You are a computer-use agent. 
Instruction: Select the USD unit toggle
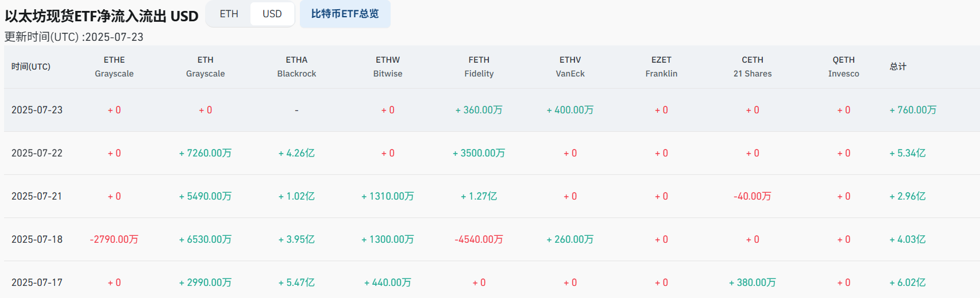[x=272, y=14]
